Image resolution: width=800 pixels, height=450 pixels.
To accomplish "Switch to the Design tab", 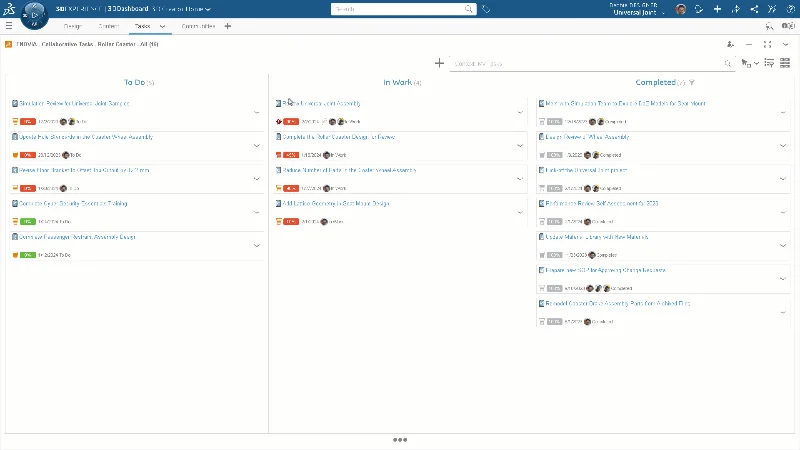I will [72, 26].
